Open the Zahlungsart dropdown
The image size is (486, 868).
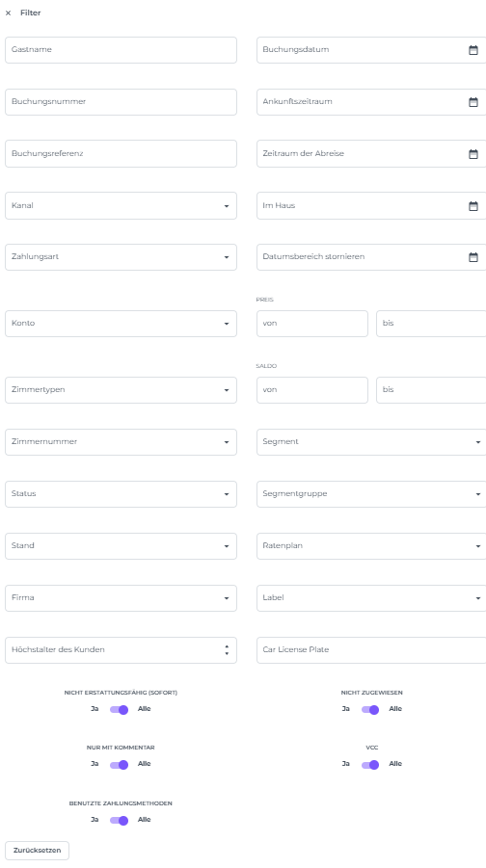[x=121, y=257]
